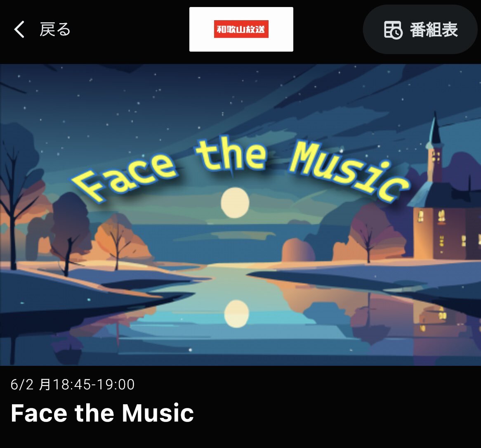This screenshot has width=481, height=448.
Task: Click the schedule calendar-clock icon
Action: (393, 30)
